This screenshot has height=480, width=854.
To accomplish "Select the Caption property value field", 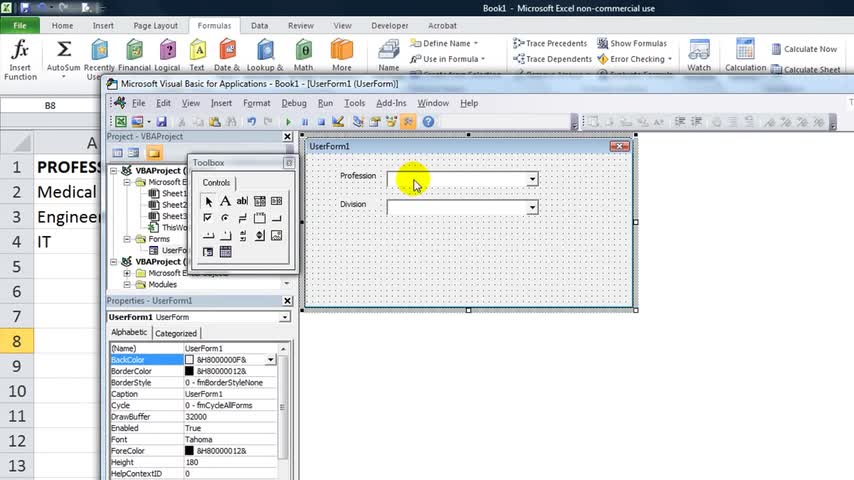I will pos(230,394).
